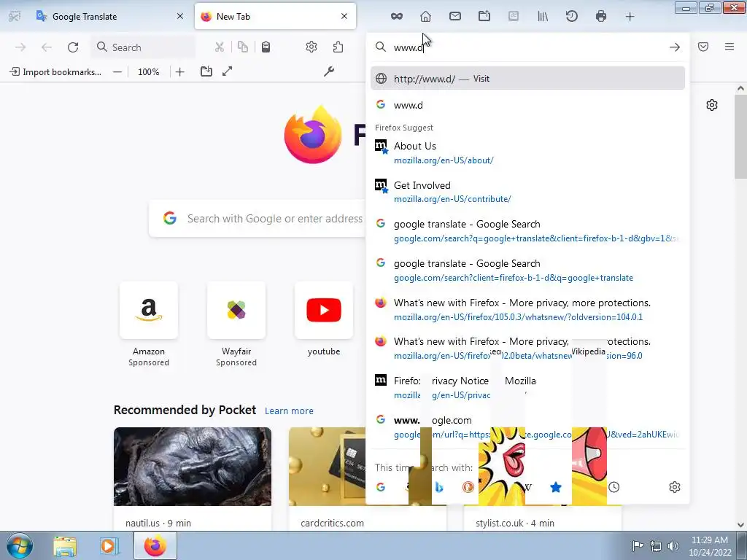
Task: Go to home page icon
Action: pyautogui.click(x=425, y=17)
